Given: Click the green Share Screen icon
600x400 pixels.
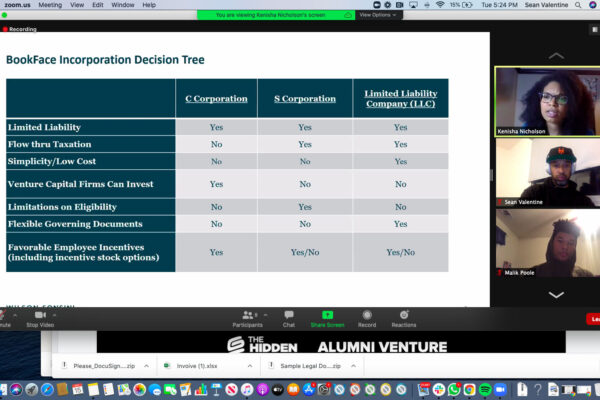Looking at the screenshot, I should (x=327, y=316).
